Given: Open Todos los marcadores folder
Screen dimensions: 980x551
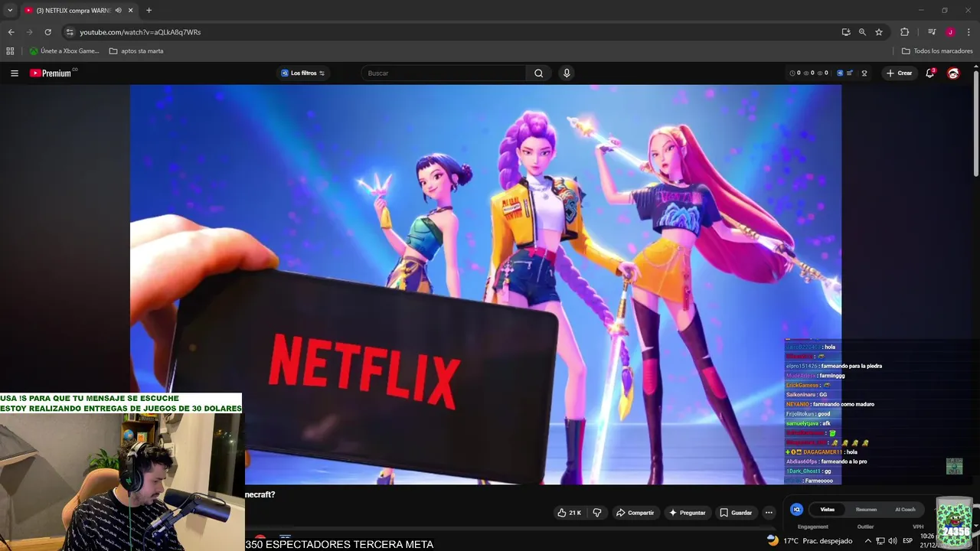Looking at the screenshot, I should (x=937, y=51).
